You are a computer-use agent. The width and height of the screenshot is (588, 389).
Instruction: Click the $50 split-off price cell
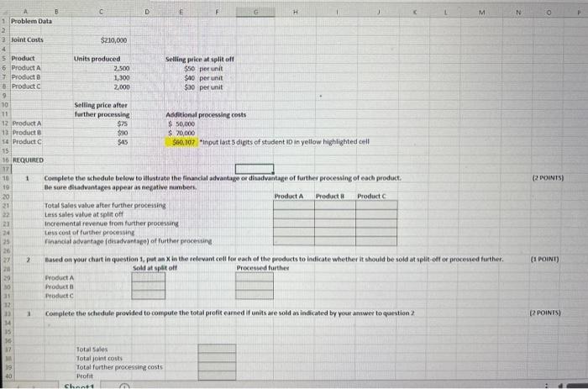click(189, 69)
